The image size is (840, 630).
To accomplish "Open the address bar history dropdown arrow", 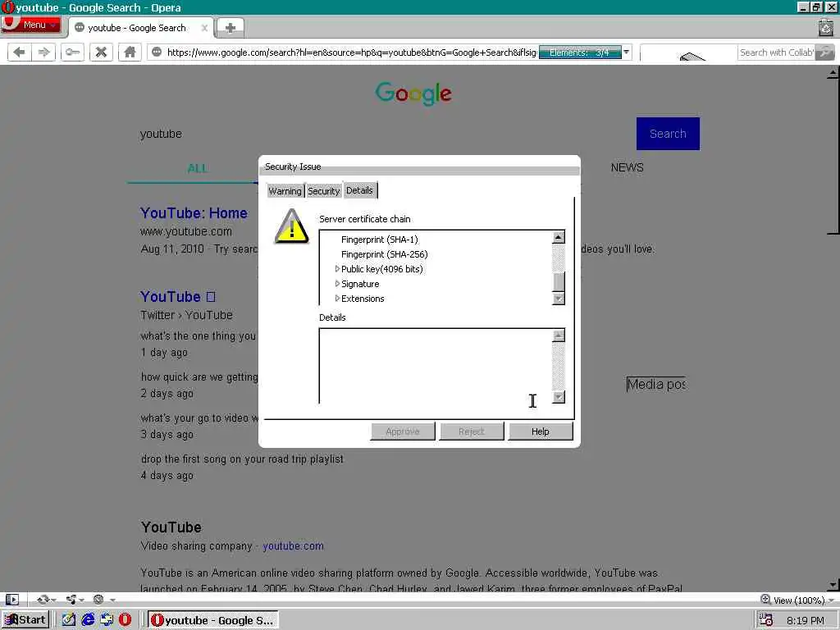I will [626, 52].
